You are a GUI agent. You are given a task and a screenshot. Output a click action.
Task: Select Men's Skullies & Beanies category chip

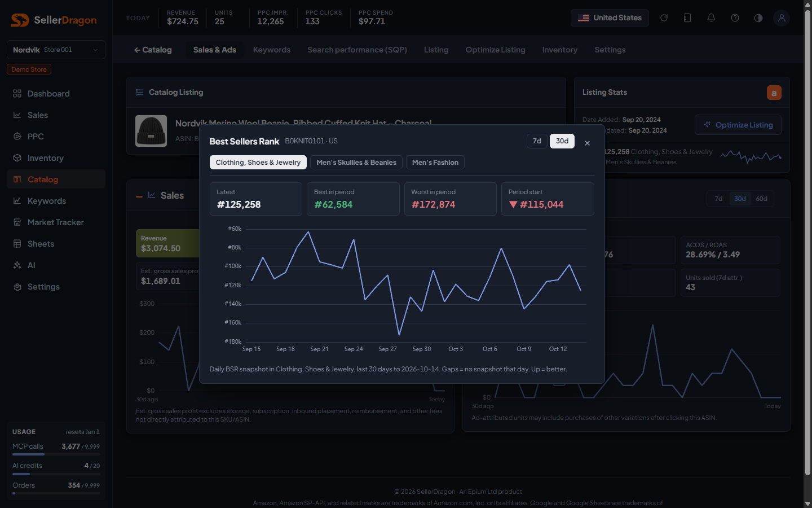356,163
